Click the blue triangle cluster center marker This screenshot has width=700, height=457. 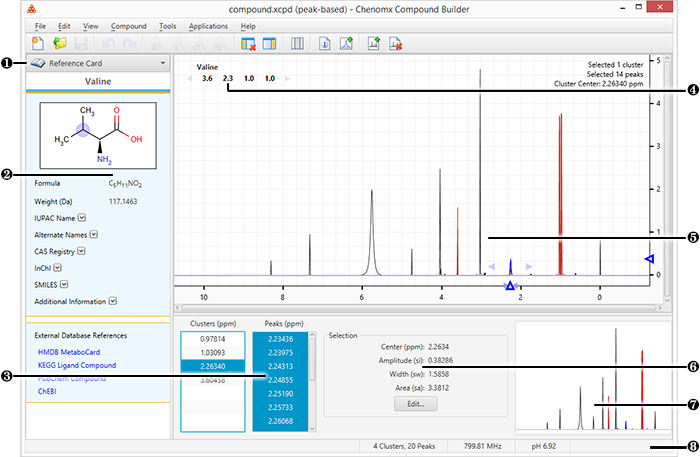click(510, 286)
